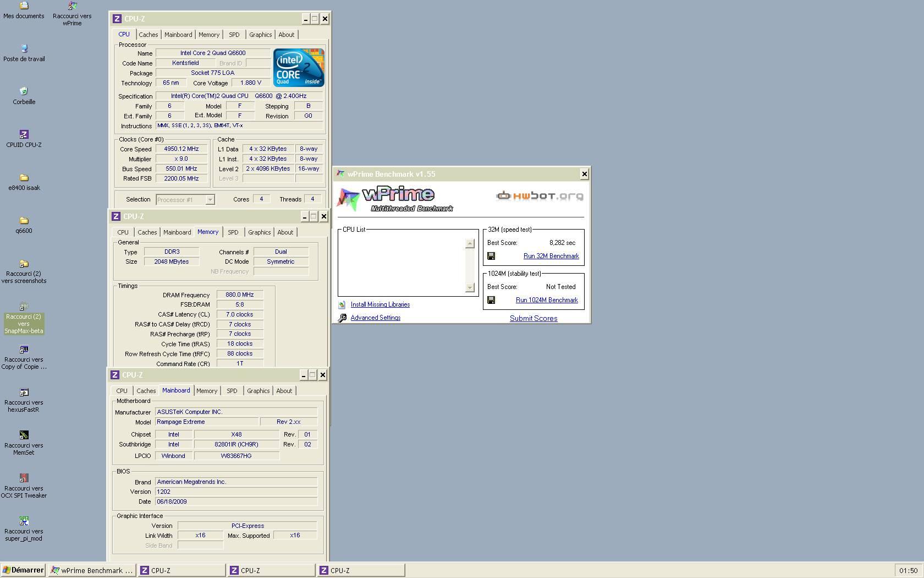Launch the hexusFastR shortcut icon

coord(24,392)
